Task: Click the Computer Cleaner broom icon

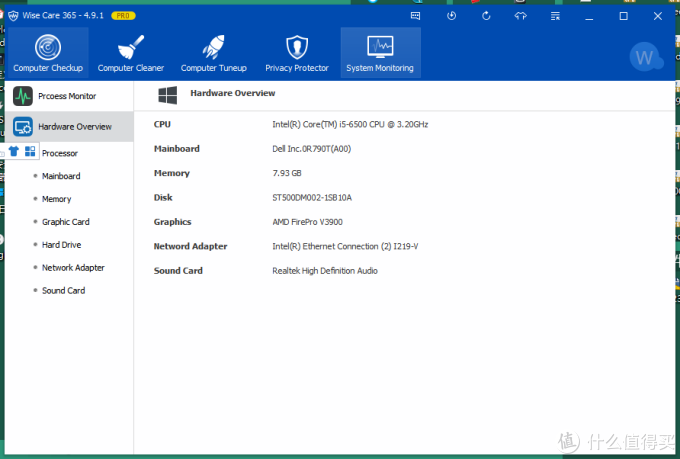Action: tap(131, 47)
